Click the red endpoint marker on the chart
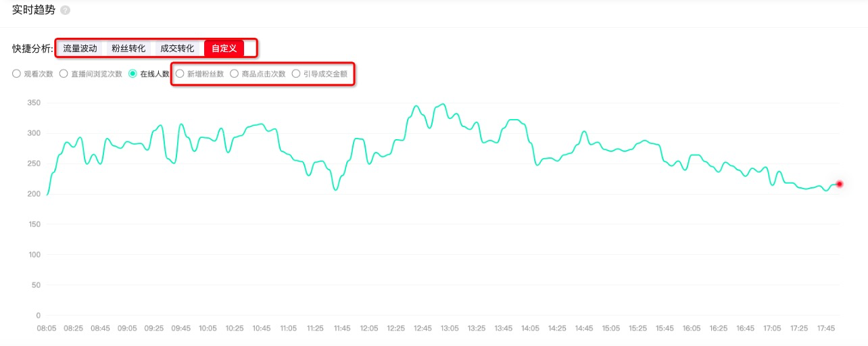Image resolution: width=868 pixels, height=346 pixels. point(840,184)
